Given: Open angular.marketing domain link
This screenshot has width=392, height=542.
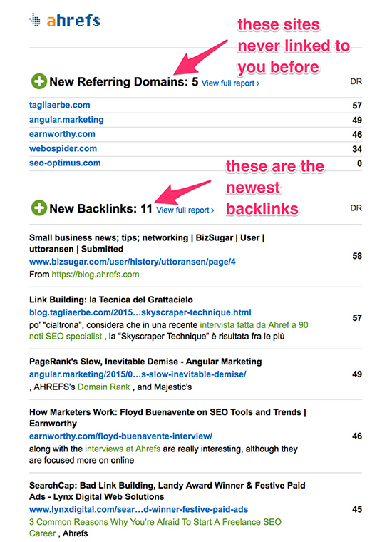Looking at the screenshot, I should (x=66, y=120).
